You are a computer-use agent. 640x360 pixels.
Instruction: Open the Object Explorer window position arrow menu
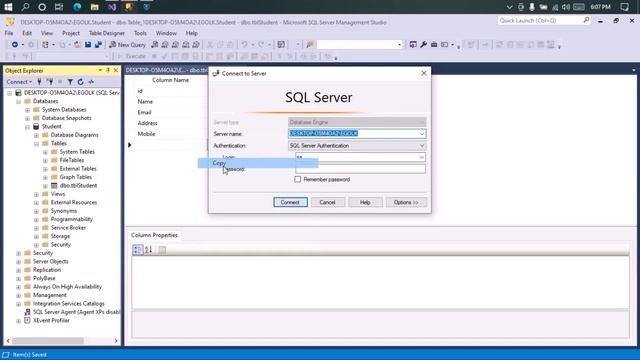pyautogui.click(x=100, y=70)
